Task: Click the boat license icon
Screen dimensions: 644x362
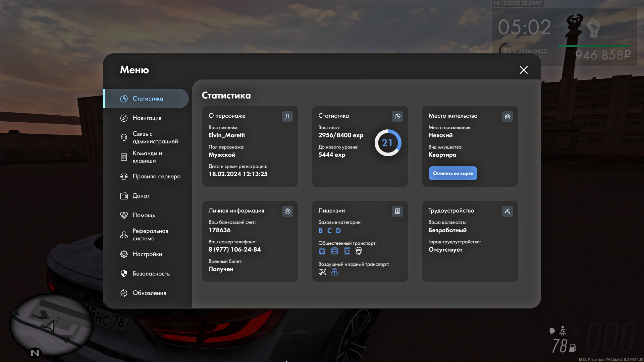Action: click(334, 272)
